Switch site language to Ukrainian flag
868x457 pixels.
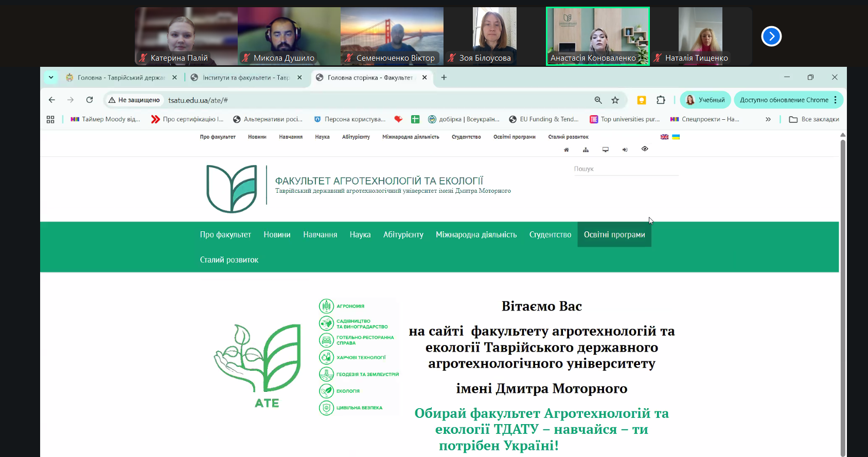[x=676, y=137]
